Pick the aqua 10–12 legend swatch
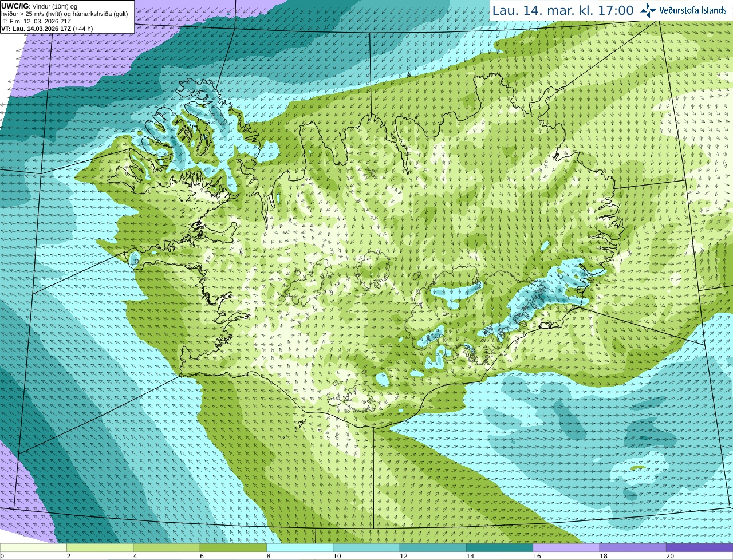 coord(366,547)
